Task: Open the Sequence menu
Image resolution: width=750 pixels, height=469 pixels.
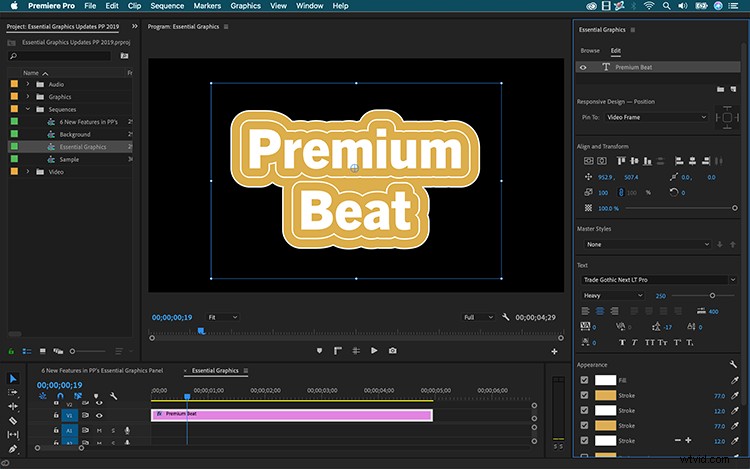Action: (167, 6)
